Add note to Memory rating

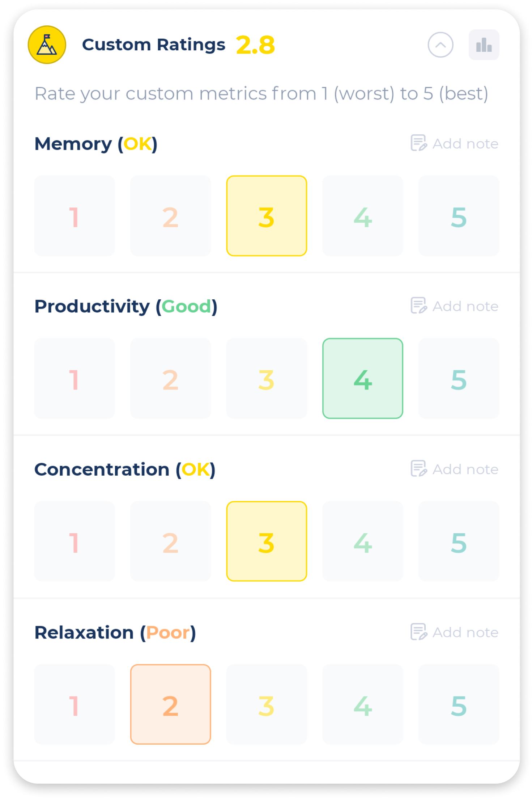tap(455, 143)
